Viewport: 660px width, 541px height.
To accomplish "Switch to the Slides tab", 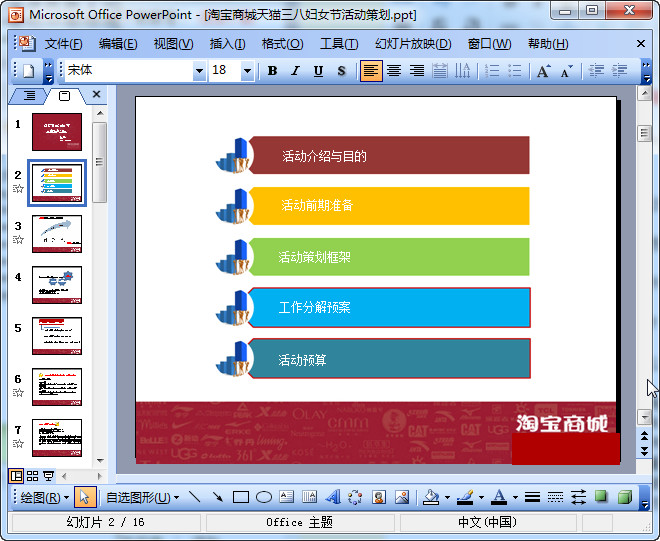I will click(64, 96).
